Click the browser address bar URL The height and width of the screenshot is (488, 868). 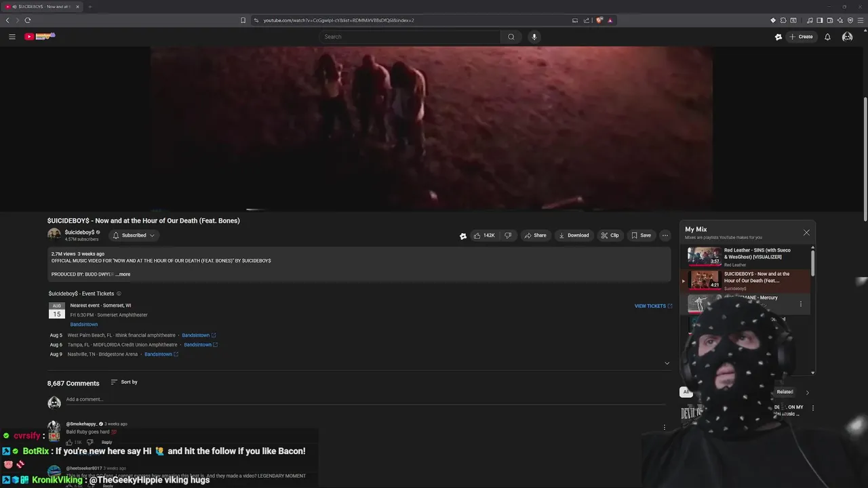[x=338, y=20]
